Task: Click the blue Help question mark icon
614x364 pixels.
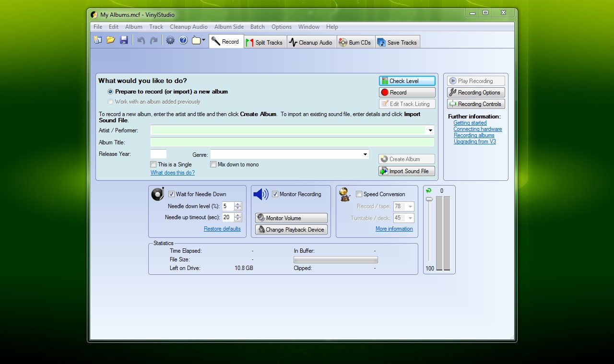Action: point(183,40)
